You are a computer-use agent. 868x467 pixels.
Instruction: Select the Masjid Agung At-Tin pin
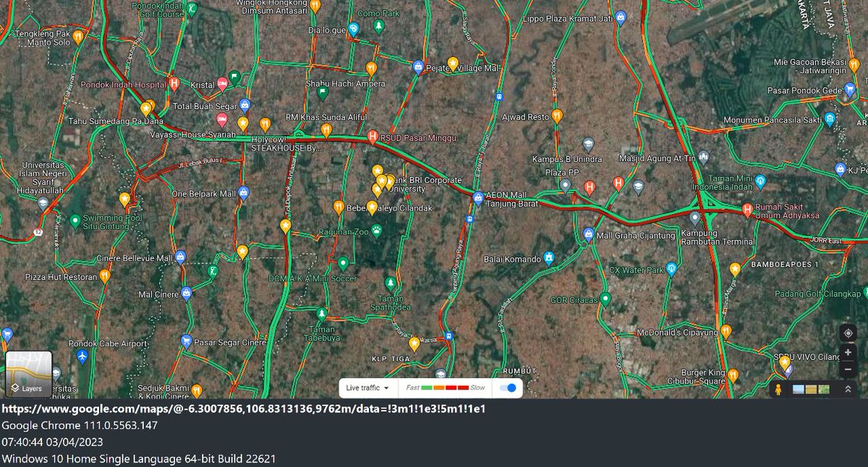tap(703, 157)
